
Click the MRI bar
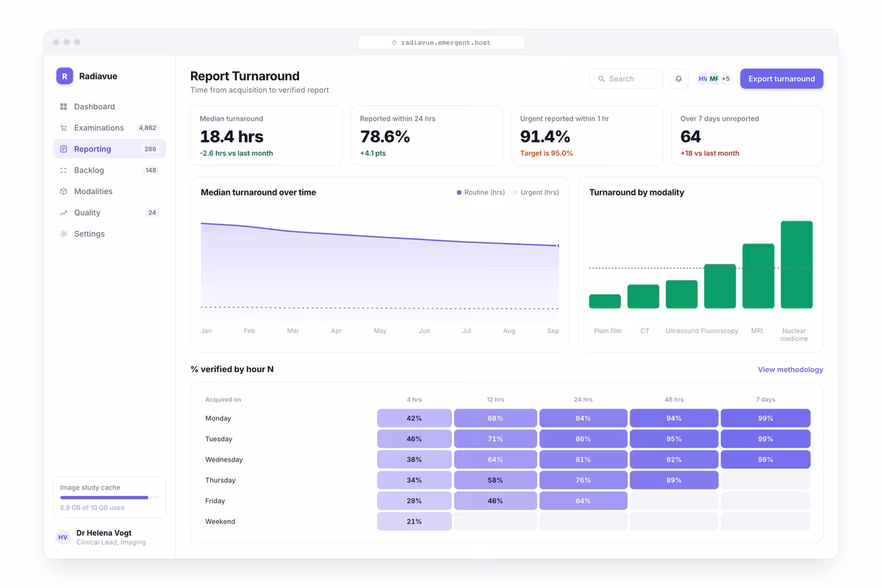click(758, 276)
